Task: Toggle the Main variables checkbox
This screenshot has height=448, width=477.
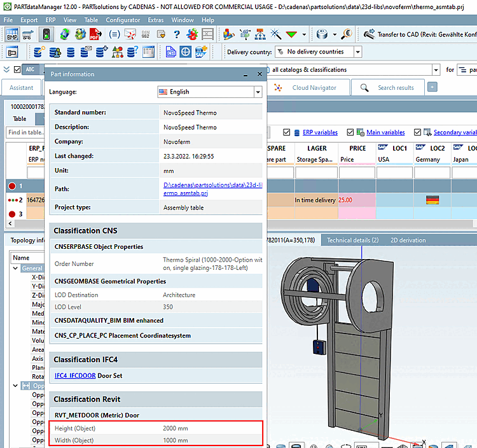Action: point(350,132)
